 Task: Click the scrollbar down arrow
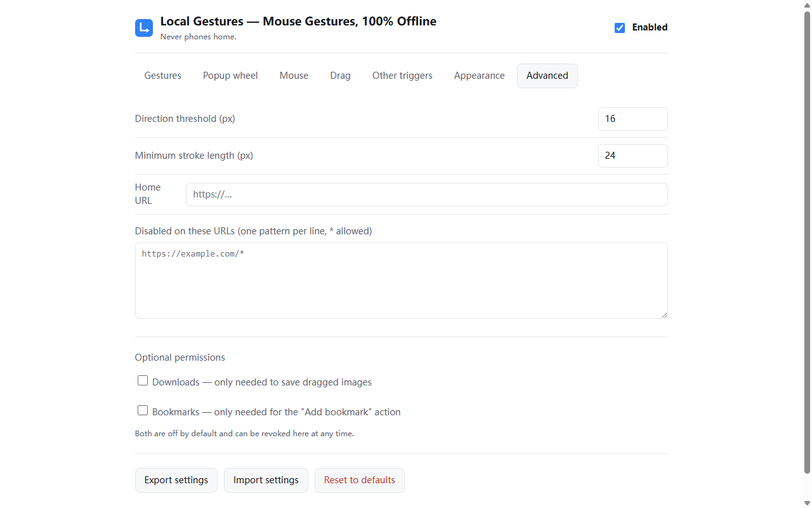tap(808, 504)
